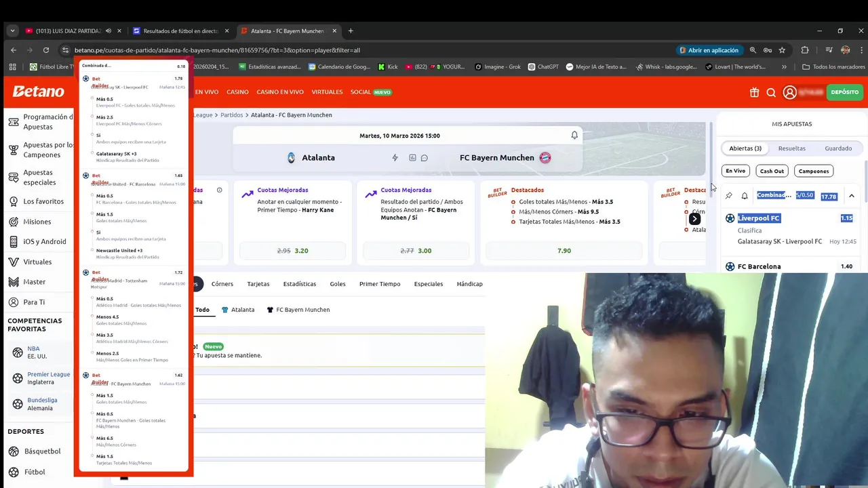Filter players by Atalanta
This screenshot has width=868, height=488.
(x=238, y=310)
